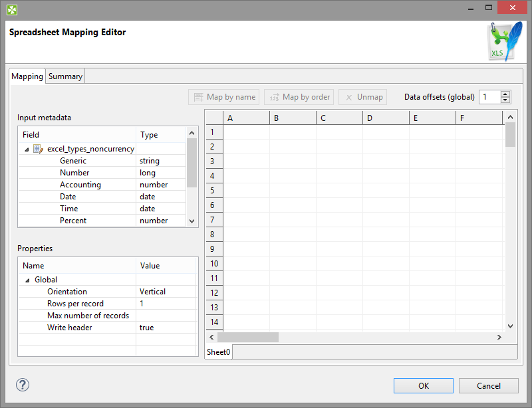Decrease the Data offsets spinner value
This screenshot has height=408, width=532.
(x=505, y=100)
